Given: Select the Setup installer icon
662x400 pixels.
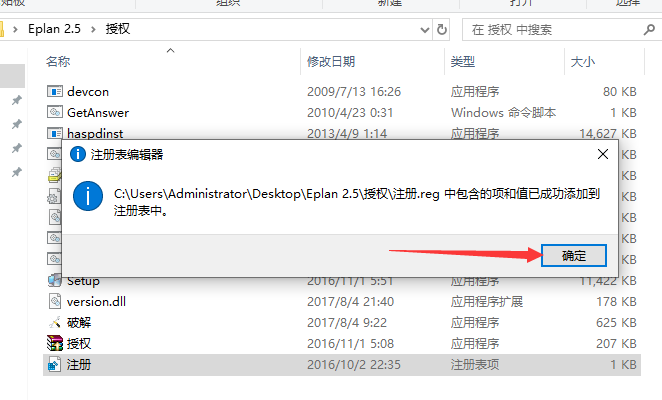Looking at the screenshot, I should pos(54,280).
